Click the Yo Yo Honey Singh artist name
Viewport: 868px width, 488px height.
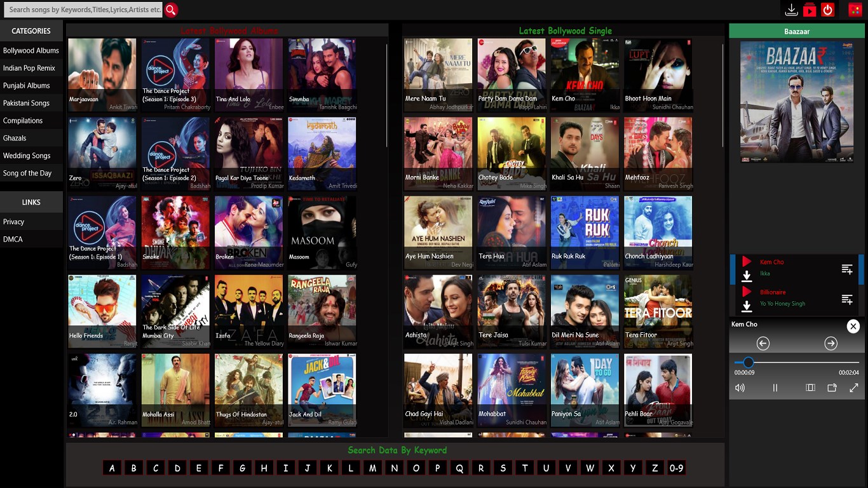coord(782,304)
